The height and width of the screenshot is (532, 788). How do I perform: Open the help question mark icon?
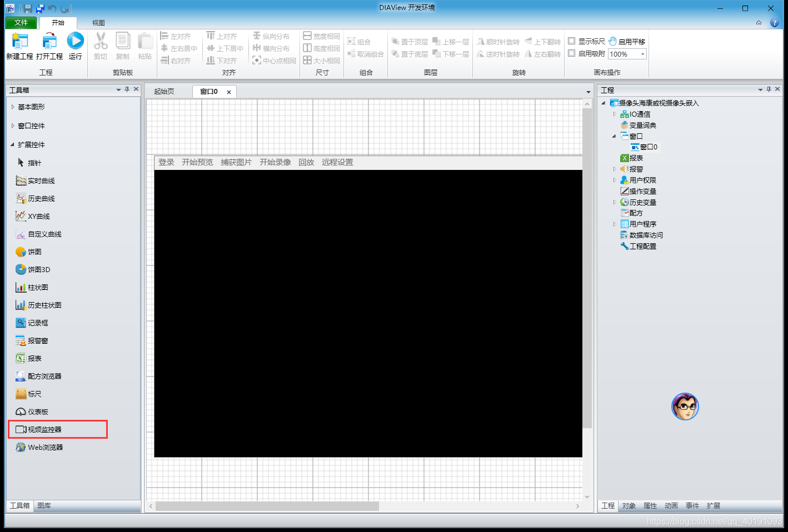coord(774,23)
